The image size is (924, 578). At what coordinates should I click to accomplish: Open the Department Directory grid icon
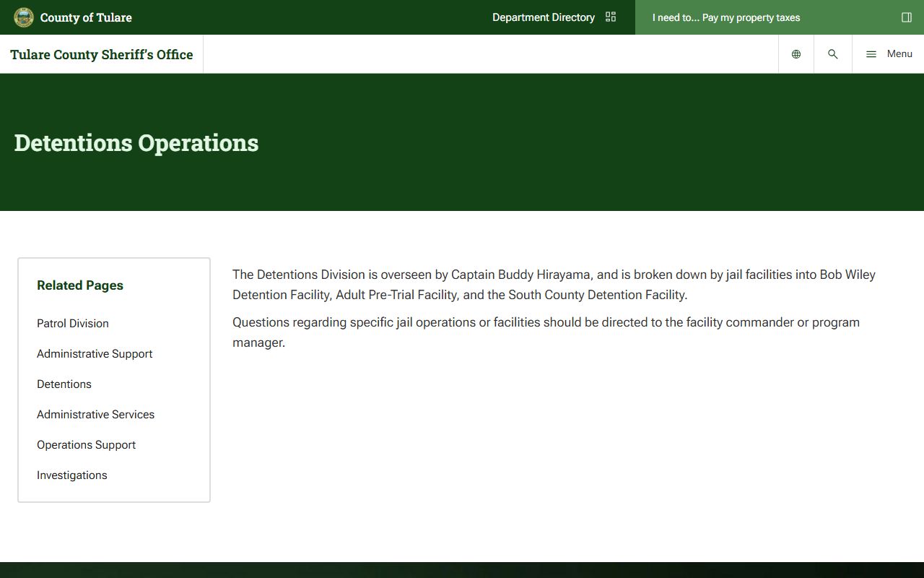(x=611, y=17)
